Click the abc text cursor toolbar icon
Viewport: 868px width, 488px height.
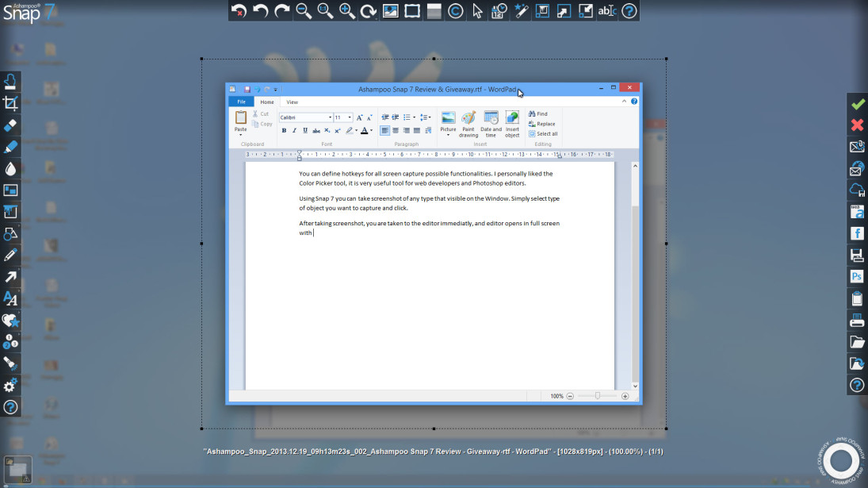tap(607, 11)
